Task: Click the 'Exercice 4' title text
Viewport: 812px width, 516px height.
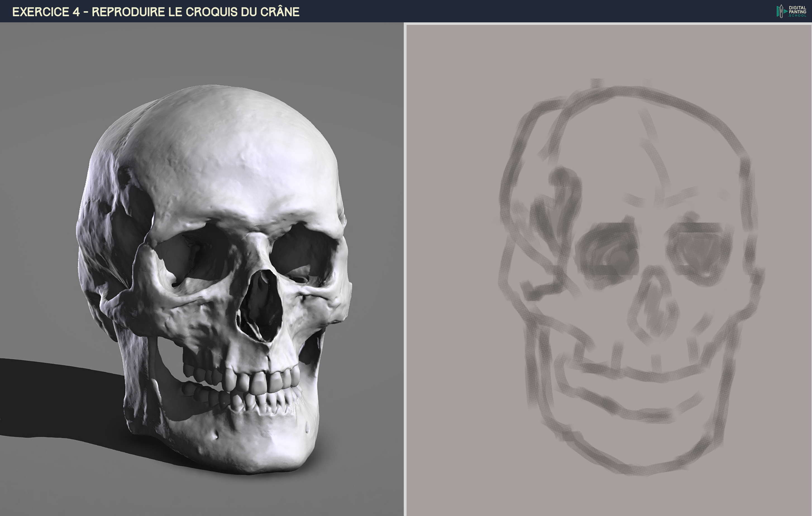Action: tap(46, 12)
